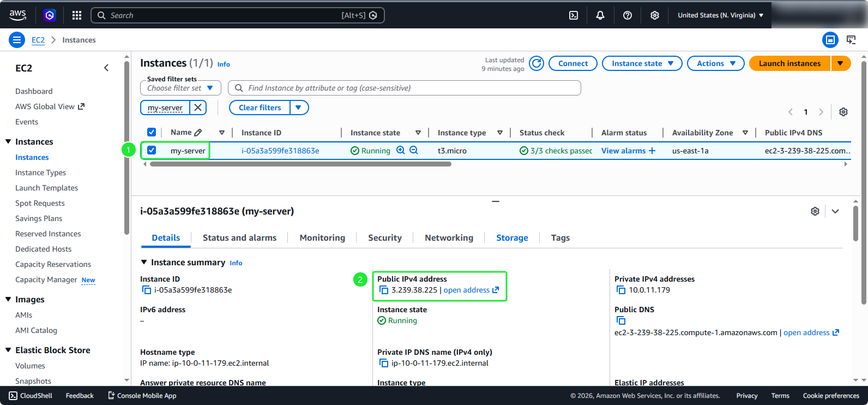Screen dimensions: 868x405
Task: Click the Launch instances button
Action: pos(789,63)
